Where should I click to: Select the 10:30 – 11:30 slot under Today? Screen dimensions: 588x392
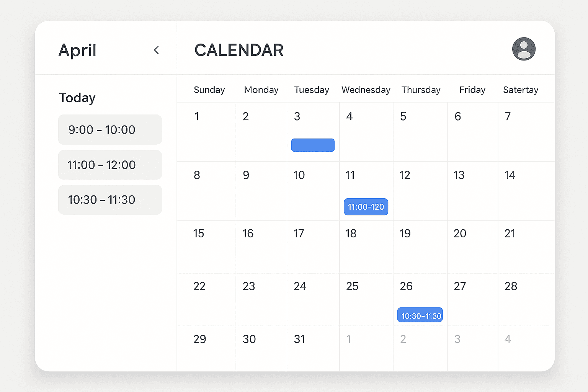pyautogui.click(x=110, y=199)
